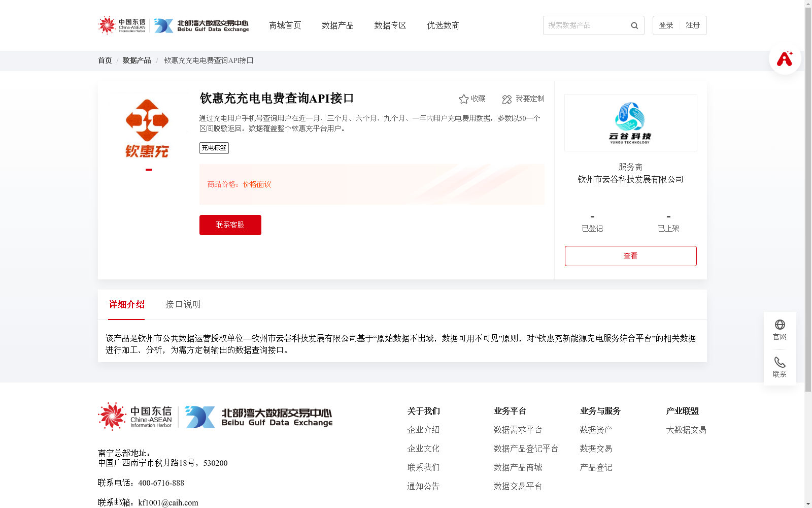Click the 充电标签 tag
Viewport: 812px width, 508px height.
(214, 148)
